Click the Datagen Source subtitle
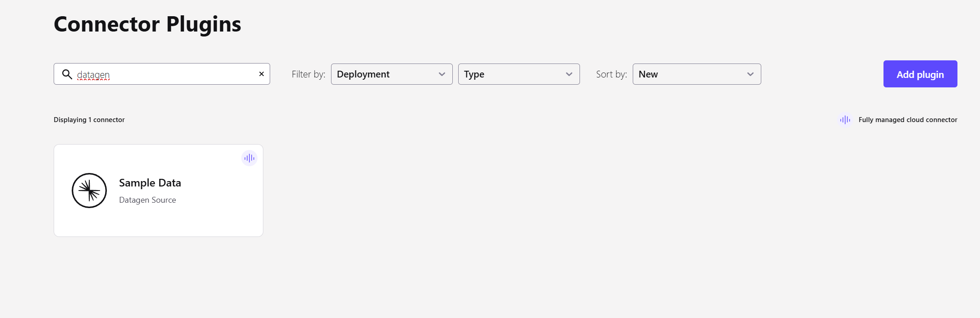 [x=147, y=200]
